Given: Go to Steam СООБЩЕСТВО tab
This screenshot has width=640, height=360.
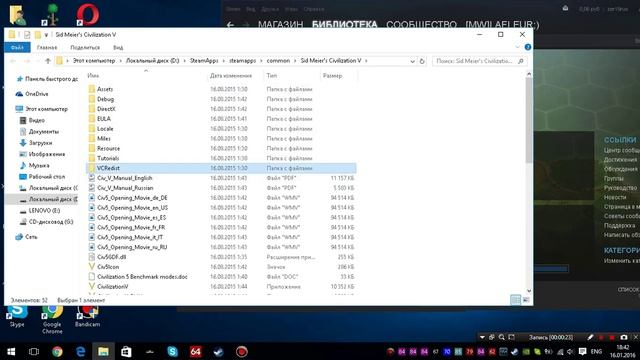Looking at the screenshot, I should pyautogui.click(x=421, y=25).
